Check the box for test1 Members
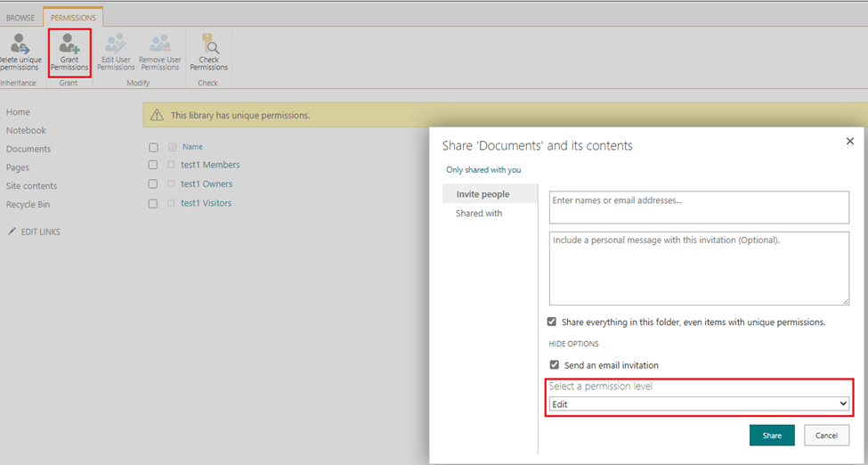This screenshot has height=465, width=868. coord(153,165)
